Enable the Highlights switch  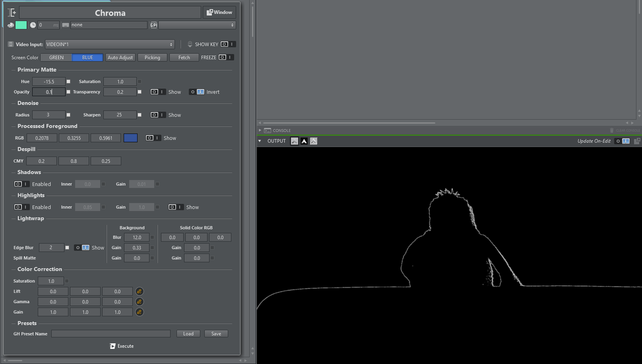click(21, 207)
